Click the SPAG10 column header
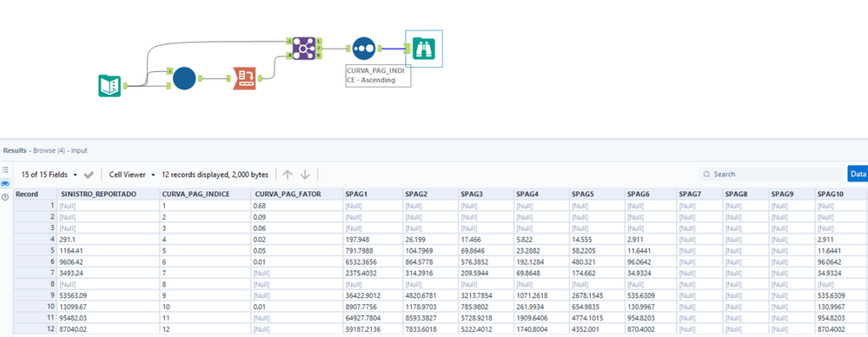This screenshot has width=868, height=337. tap(841, 195)
